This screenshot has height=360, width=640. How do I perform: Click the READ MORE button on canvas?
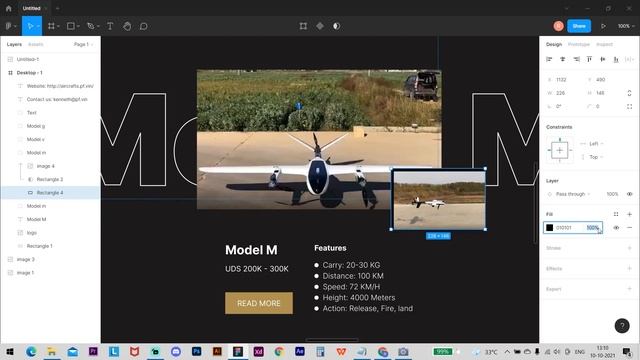click(x=259, y=303)
